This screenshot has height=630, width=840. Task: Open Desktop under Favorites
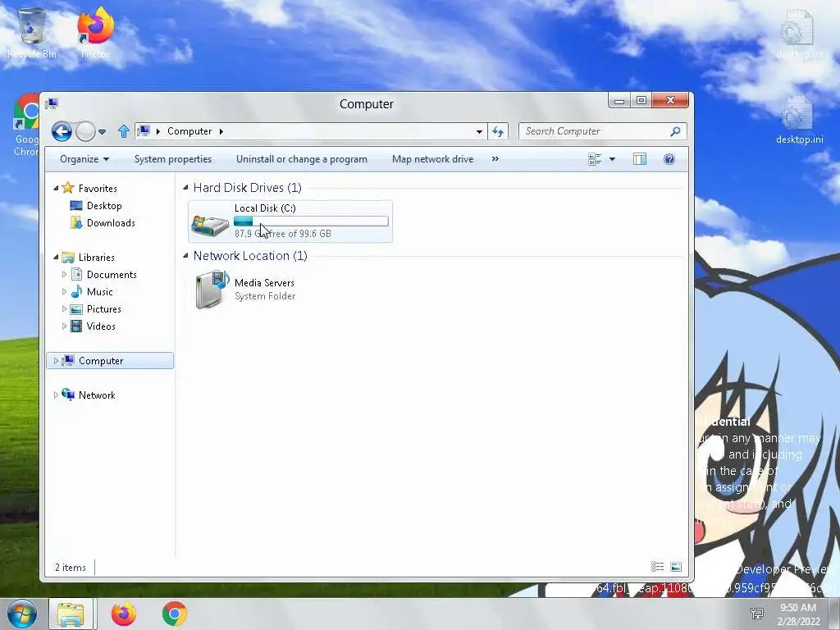coord(104,206)
